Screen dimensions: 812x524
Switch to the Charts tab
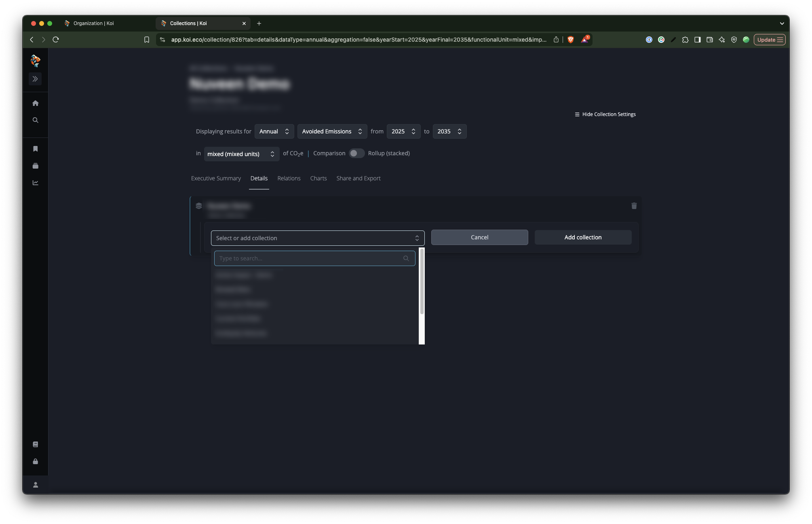click(x=318, y=178)
